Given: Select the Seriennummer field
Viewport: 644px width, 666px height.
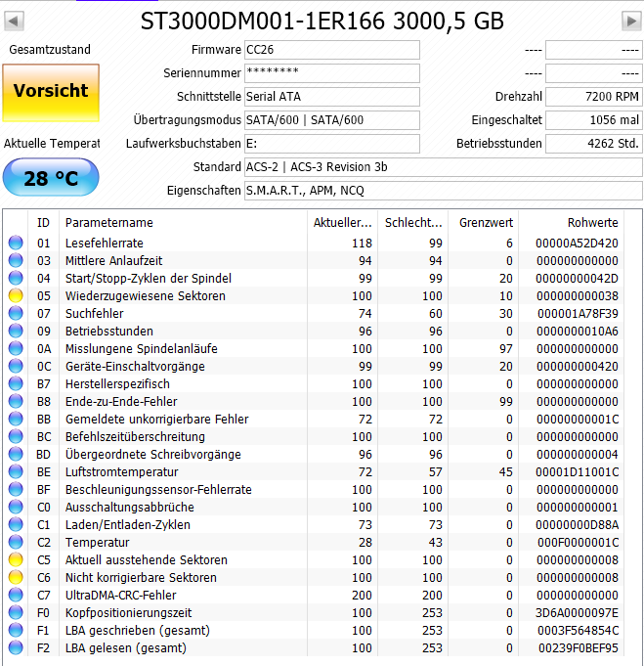Looking at the screenshot, I should coord(332,73).
